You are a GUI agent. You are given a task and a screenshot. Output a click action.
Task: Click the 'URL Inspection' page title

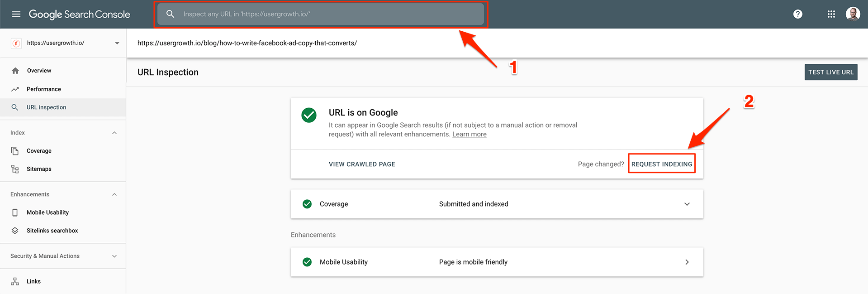(x=168, y=72)
